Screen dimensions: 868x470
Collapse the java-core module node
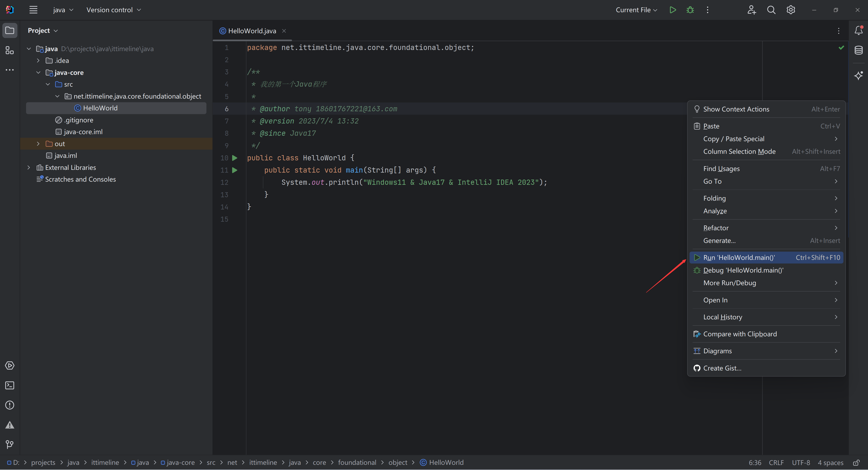coord(38,72)
